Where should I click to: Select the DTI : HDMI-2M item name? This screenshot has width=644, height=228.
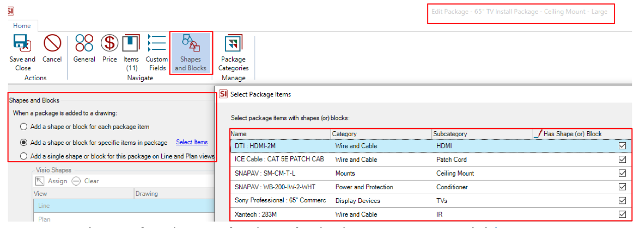[x=255, y=146]
